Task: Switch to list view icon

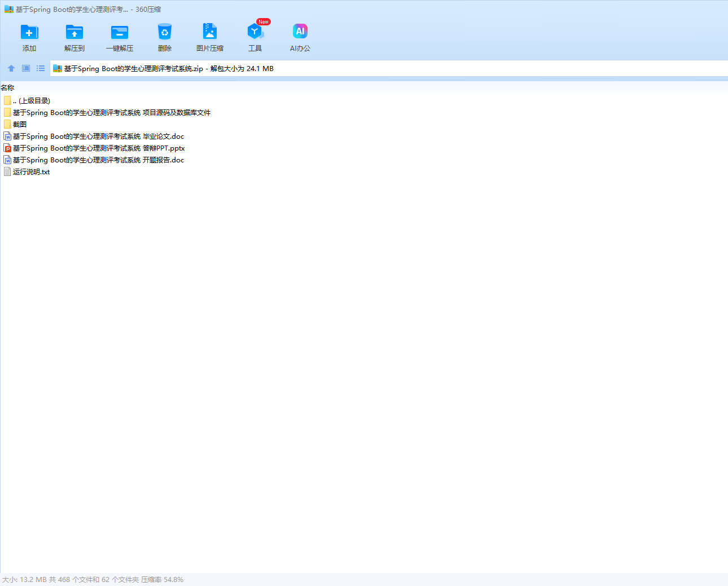Action: (x=41, y=68)
